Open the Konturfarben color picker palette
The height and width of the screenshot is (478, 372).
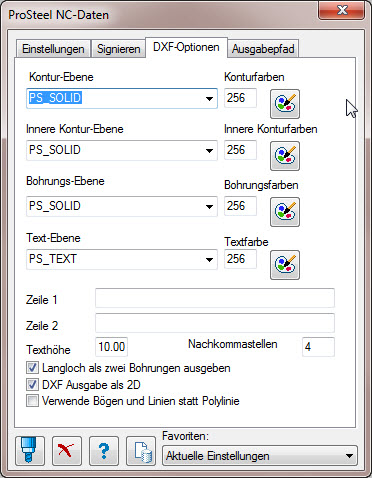coord(285,104)
